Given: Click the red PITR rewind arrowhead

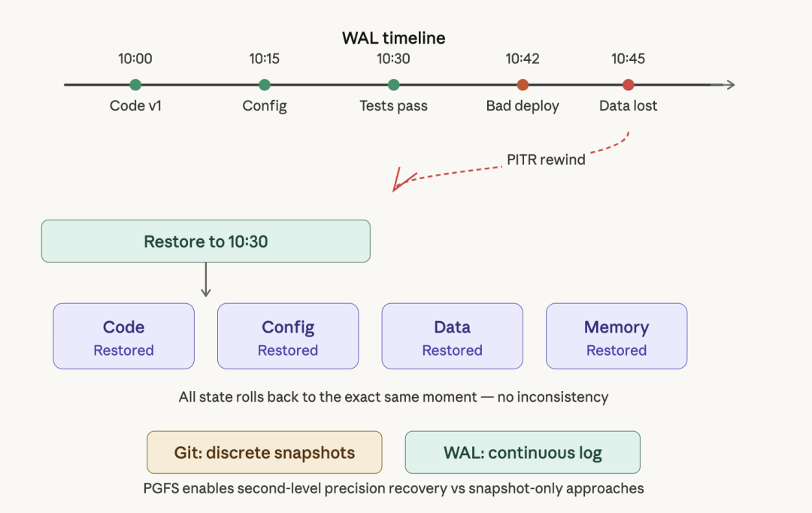Looking at the screenshot, I should [x=401, y=182].
